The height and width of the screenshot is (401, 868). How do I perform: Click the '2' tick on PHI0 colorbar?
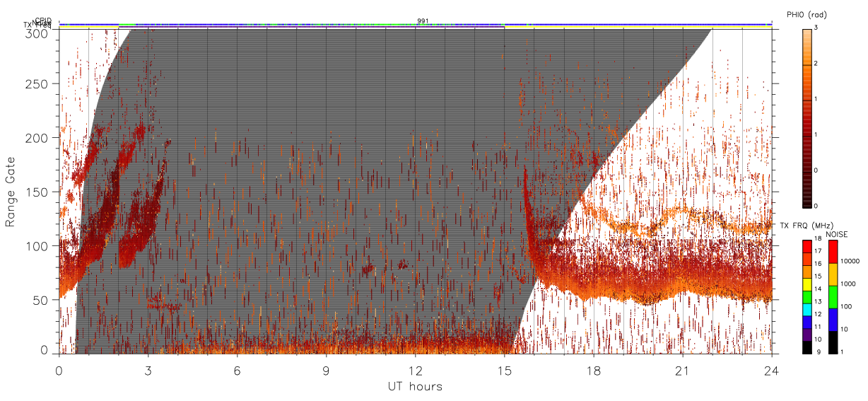click(x=816, y=64)
